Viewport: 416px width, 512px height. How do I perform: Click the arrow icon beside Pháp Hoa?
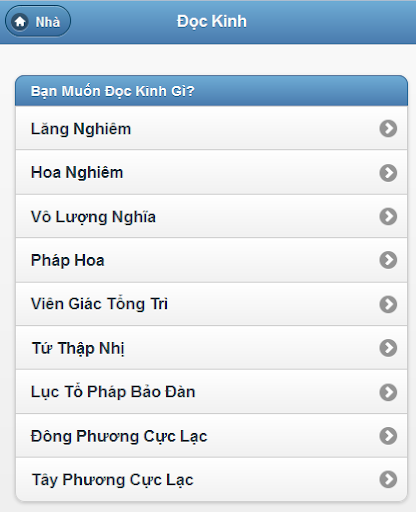click(388, 260)
